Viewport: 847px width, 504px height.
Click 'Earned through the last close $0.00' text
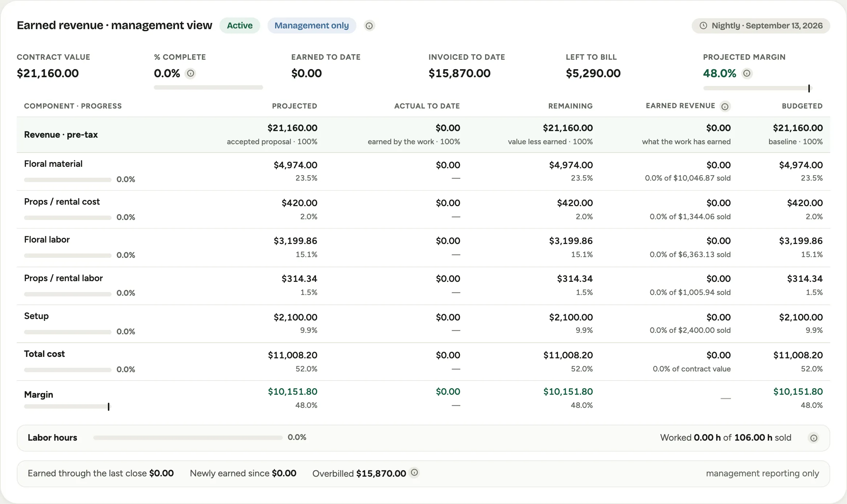coord(101,473)
